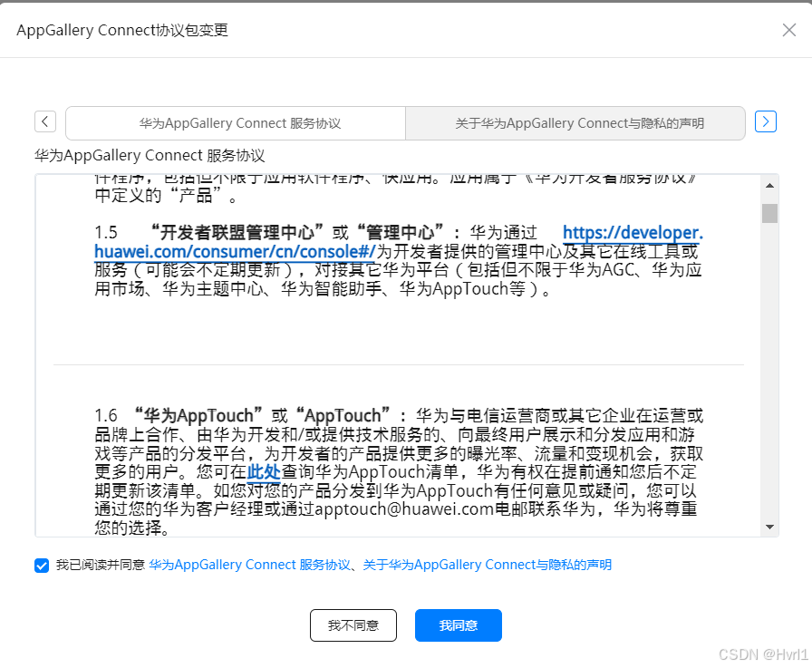
Task: Click the right arrow to next agreement
Action: pyautogui.click(x=766, y=121)
